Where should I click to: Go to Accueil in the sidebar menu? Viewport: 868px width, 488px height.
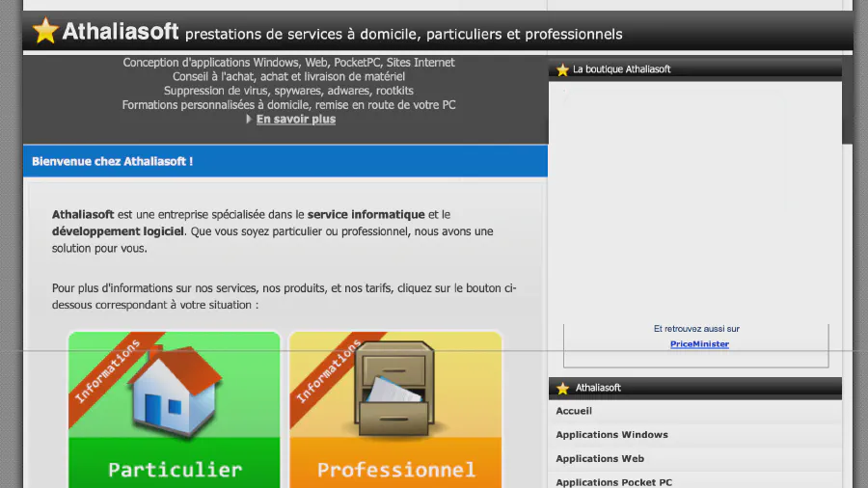tap(574, 411)
